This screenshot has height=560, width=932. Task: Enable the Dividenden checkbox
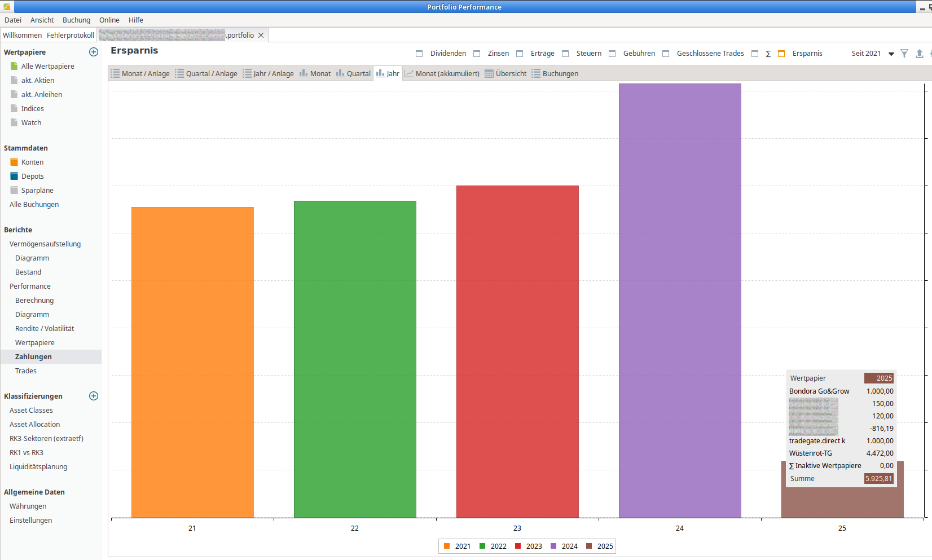[x=419, y=54]
